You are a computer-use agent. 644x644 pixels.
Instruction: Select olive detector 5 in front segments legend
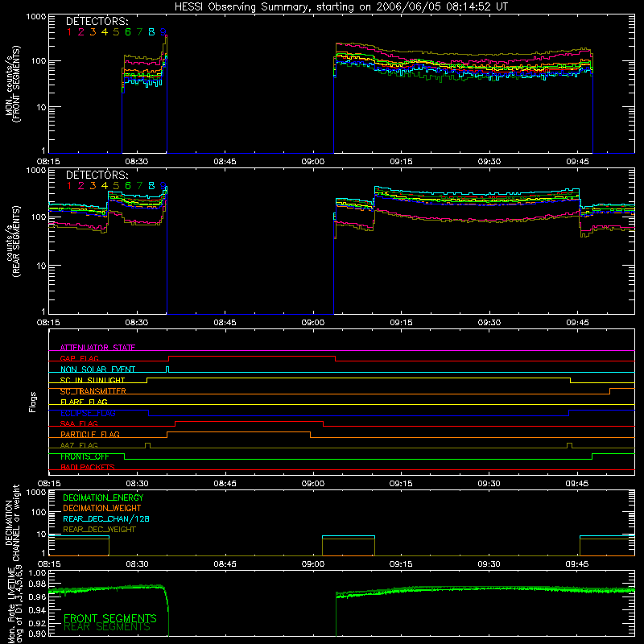pos(116,32)
